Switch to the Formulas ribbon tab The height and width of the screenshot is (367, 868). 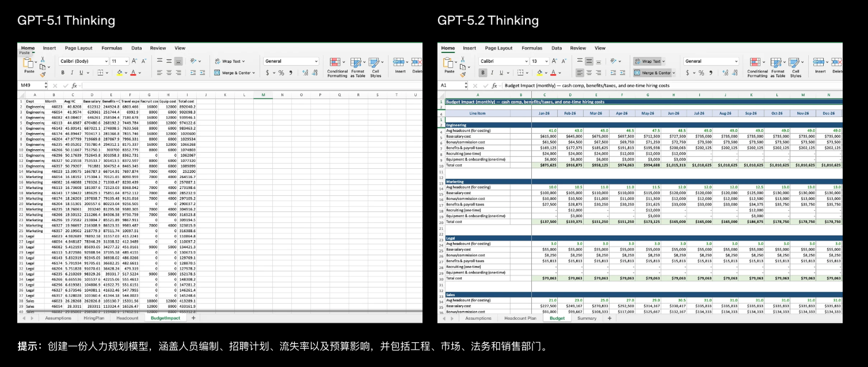(532, 48)
